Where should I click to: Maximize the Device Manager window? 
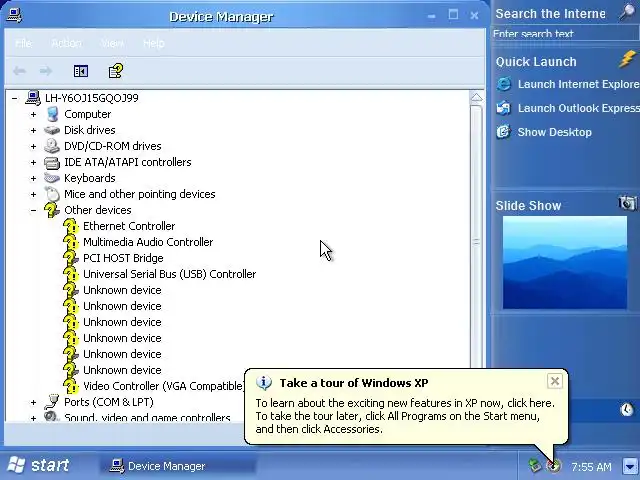pyautogui.click(x=453, y=15)
